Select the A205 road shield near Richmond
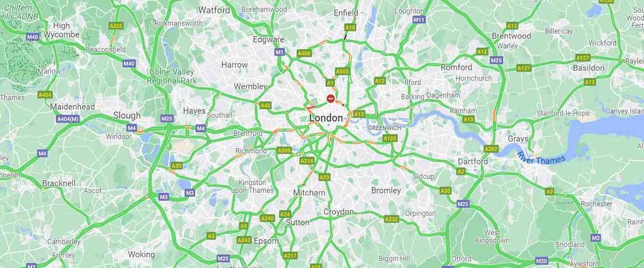This screenshot has width=644, height=268. tap(284, 151)
